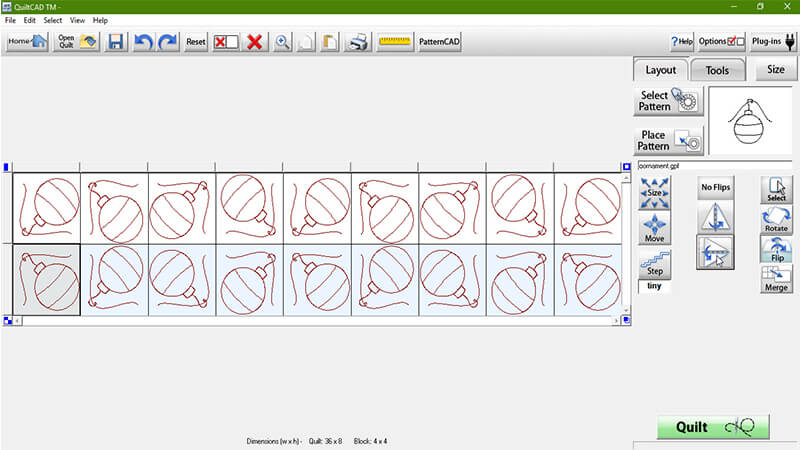Click the red X delete icon
Image resolution: width=800 pixels, height=450 pixels.
click(255, 41)
